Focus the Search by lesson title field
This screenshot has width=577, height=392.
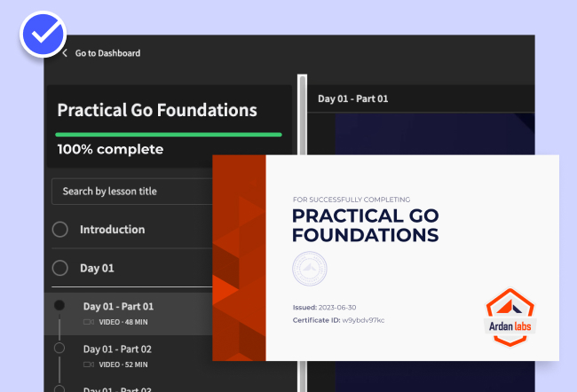132,192
